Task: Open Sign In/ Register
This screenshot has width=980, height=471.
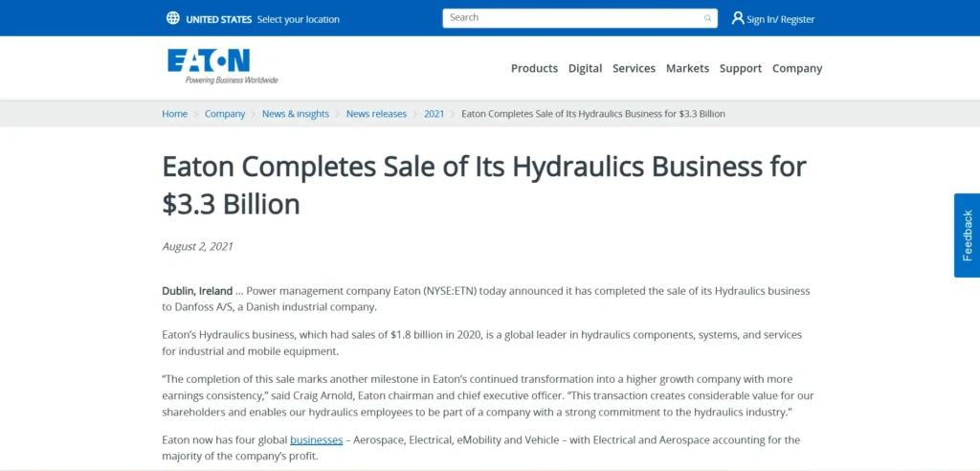Action: (x=781, y=19)
